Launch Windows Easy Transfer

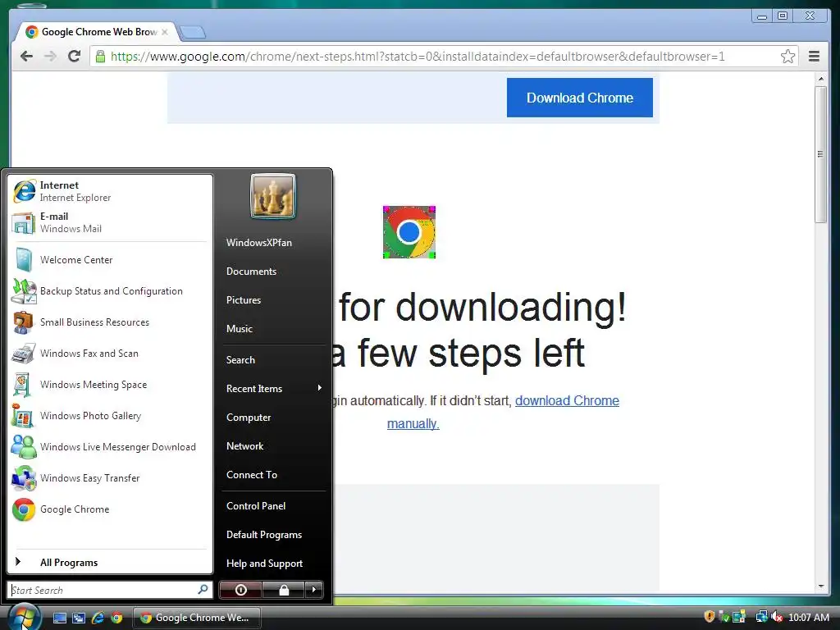(110, 478)
